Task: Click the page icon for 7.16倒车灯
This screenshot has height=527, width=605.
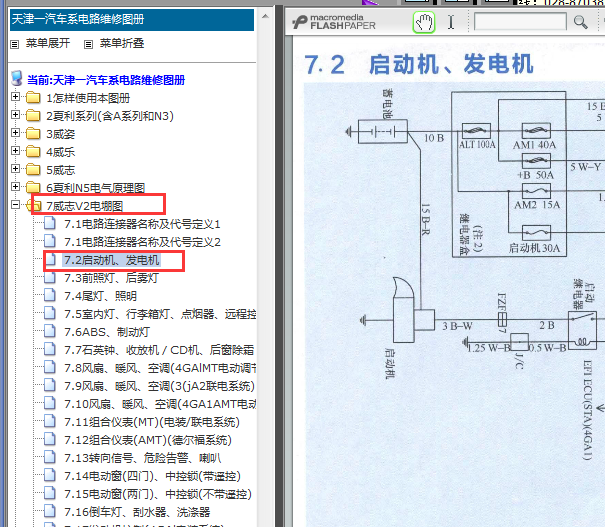Action: tap(50, 511)
